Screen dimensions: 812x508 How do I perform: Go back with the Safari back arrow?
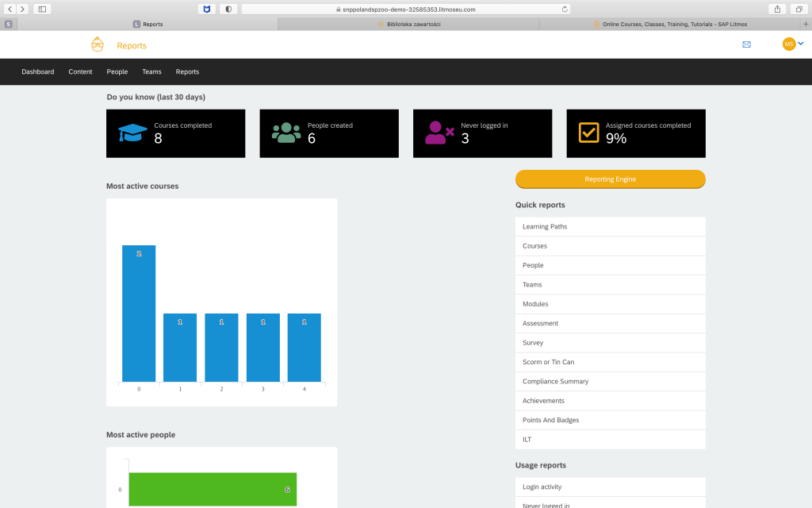tap(10, 9)
